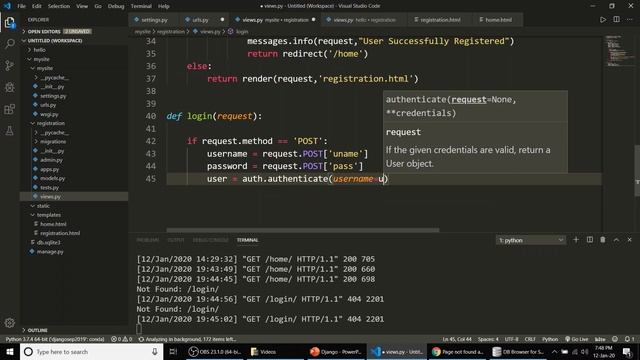Click the login breadcrumb symbol
This screenshot has width=640, height=360.
(238, 31)
